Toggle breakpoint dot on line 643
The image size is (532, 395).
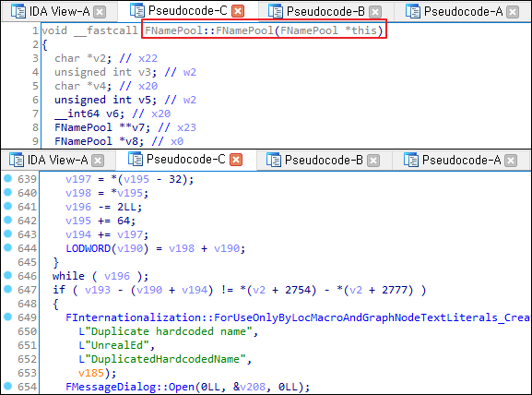tap(7, 234)
